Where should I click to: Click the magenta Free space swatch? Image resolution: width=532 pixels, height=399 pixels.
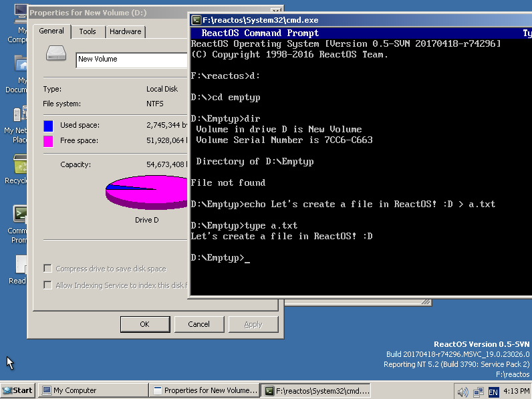point(48,141)
